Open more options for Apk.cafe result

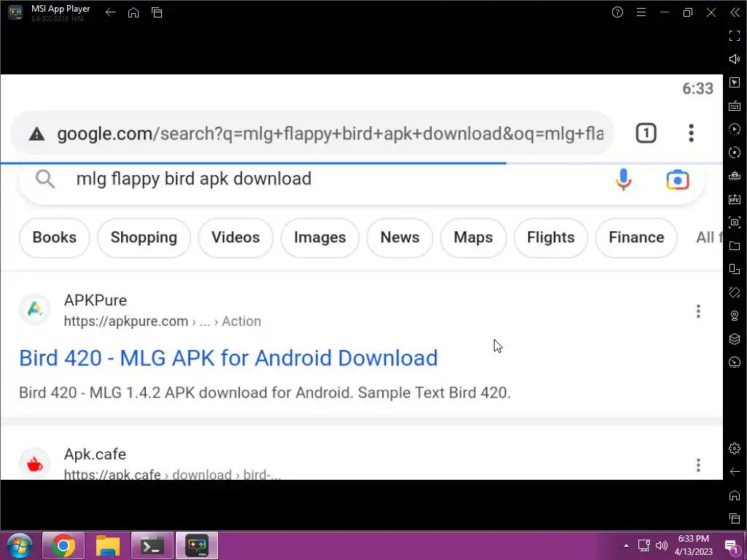tap(698, 465)
